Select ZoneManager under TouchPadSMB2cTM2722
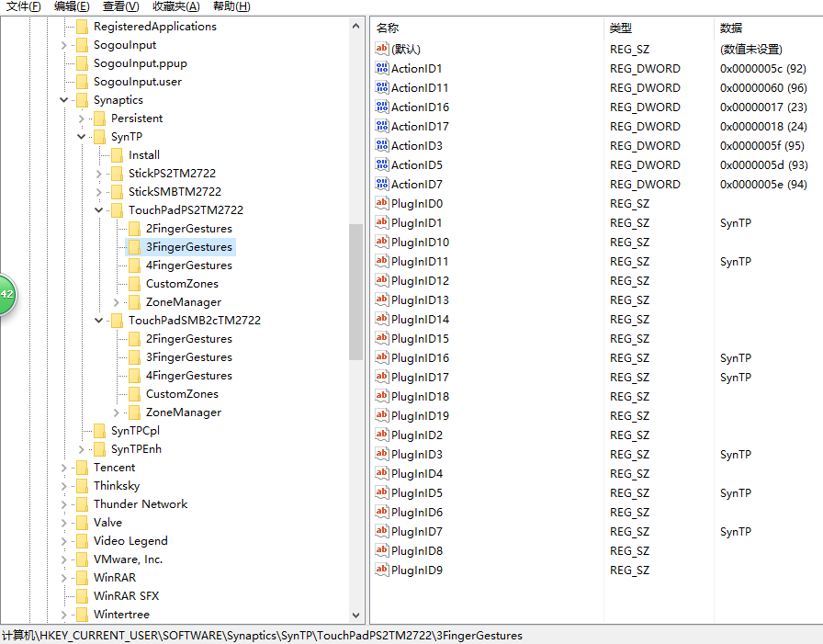The width and height of the screenshot is (823, 644). coord(184,412)
